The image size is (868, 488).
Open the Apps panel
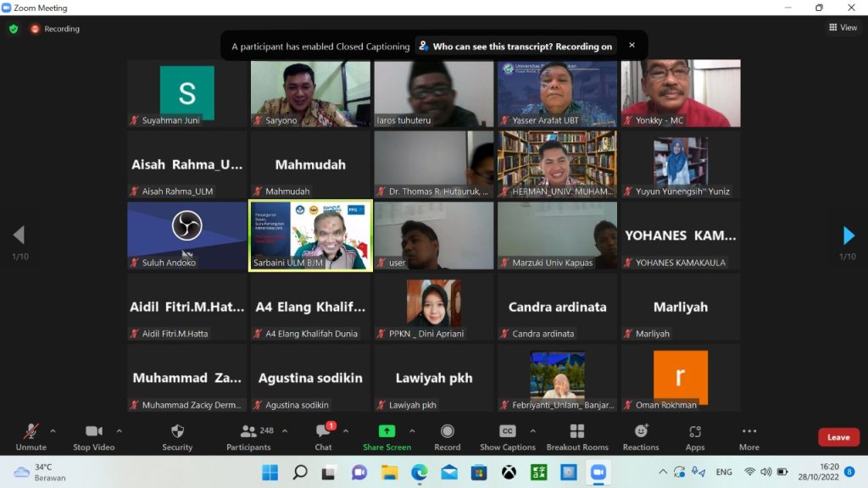(x=695, y=436)
